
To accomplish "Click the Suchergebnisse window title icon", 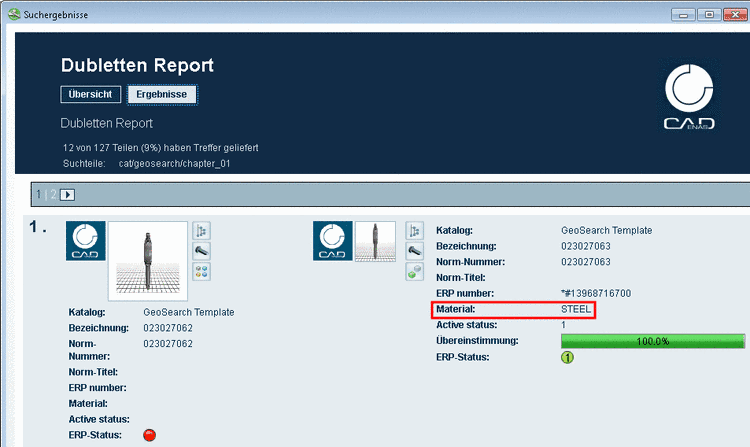I will (14, 14).
